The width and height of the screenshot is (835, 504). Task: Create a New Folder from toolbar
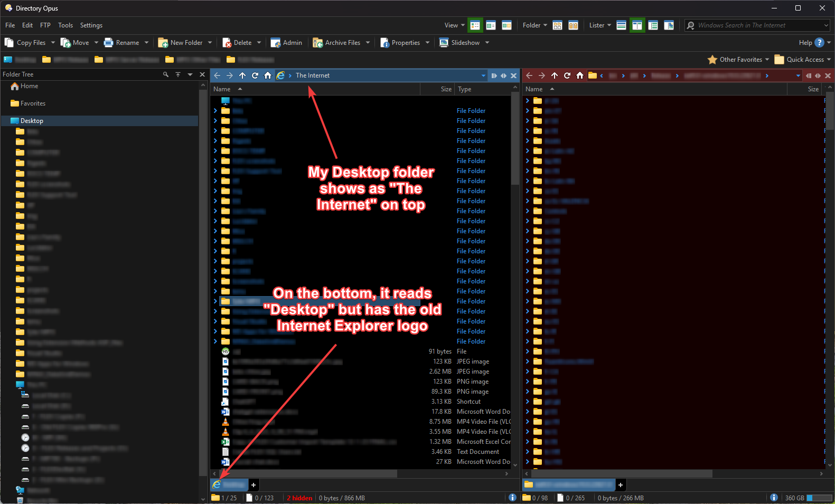181,43
